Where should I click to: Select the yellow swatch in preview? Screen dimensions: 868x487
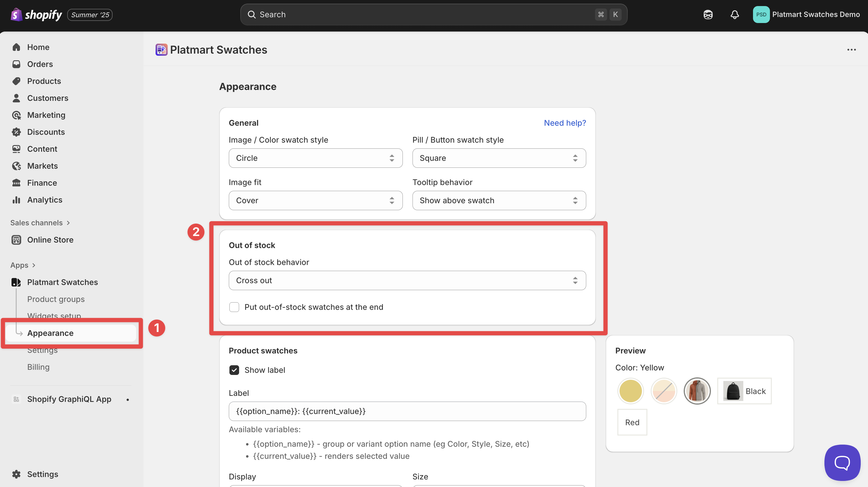pos(630,391)
